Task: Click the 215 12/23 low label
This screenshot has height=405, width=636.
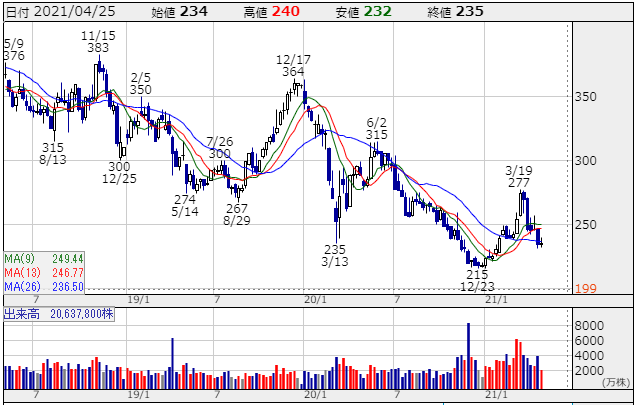Action: [x=477, y=281]
